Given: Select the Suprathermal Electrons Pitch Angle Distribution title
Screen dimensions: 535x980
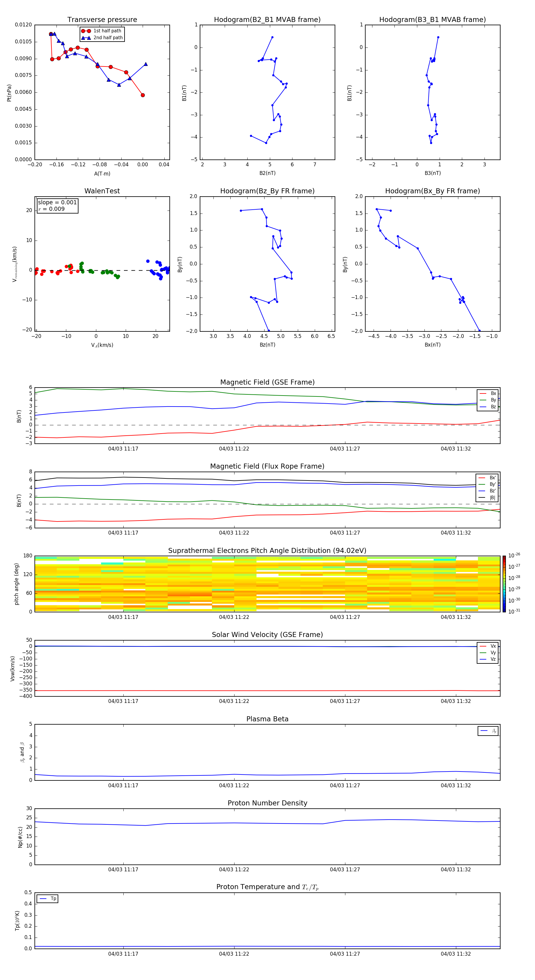Looking at the screenshot, I should click(267, 551).
